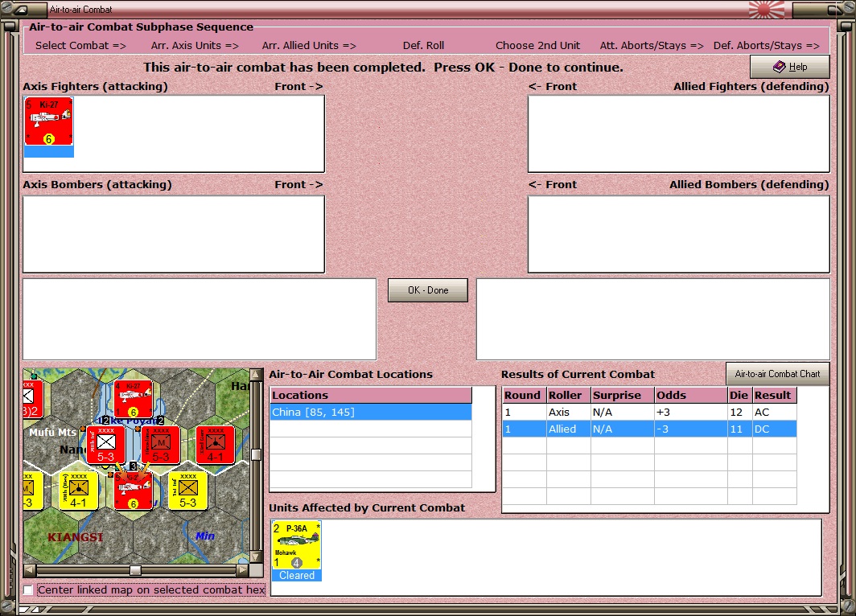
Task: Click the map vertical scrollbar down arrow
Action: (x=256, y=557)
